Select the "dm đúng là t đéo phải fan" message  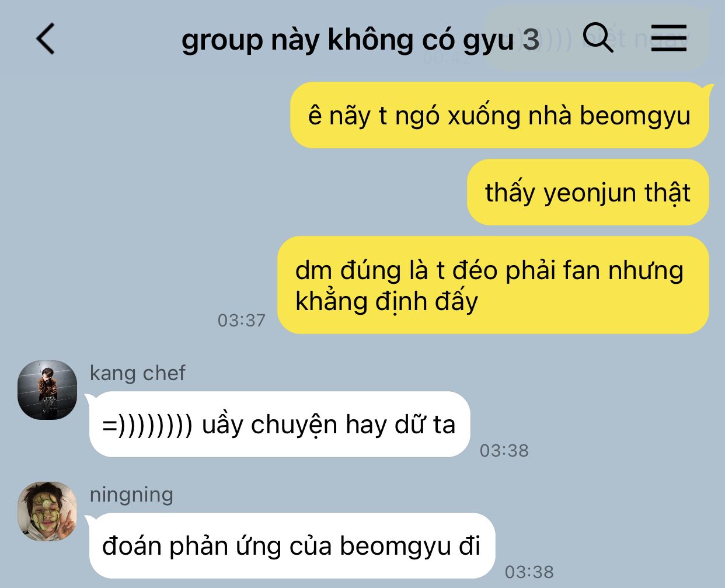[493, 285]
